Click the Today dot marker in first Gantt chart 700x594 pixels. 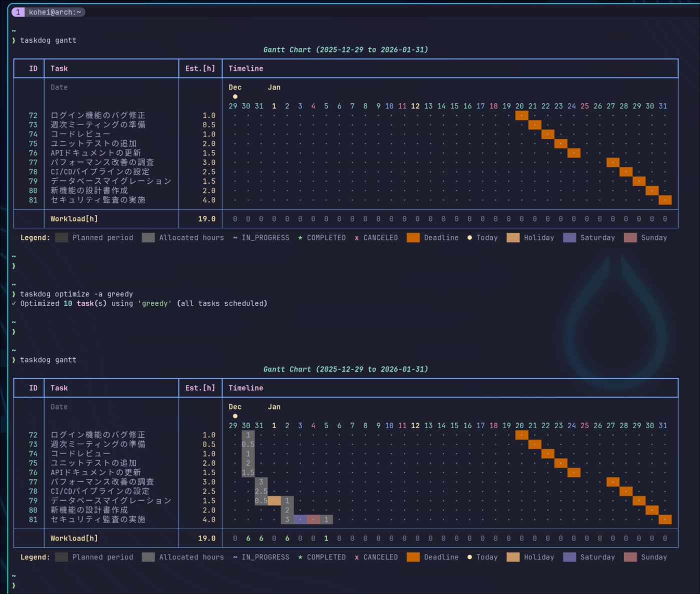click(235, 96)
